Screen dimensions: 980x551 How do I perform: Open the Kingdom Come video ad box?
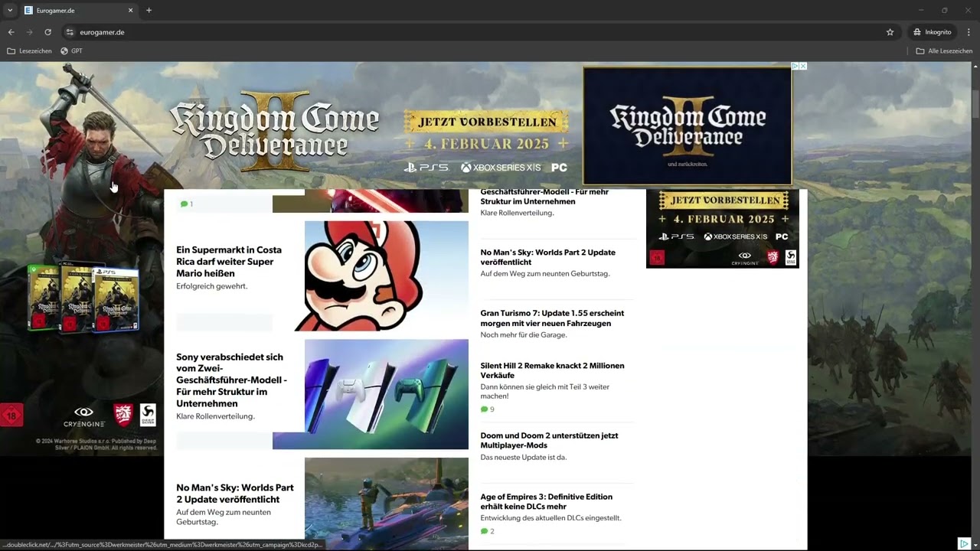pos(688,125)
